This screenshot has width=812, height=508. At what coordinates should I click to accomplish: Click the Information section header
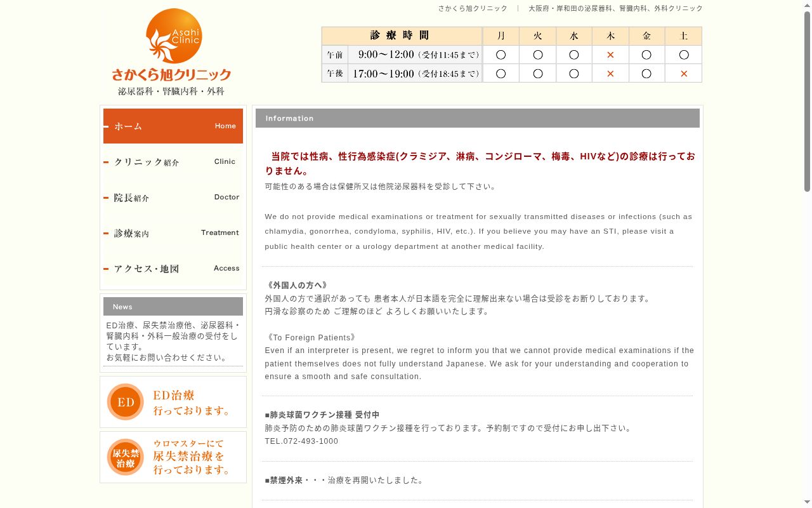(x=478, y=118)
